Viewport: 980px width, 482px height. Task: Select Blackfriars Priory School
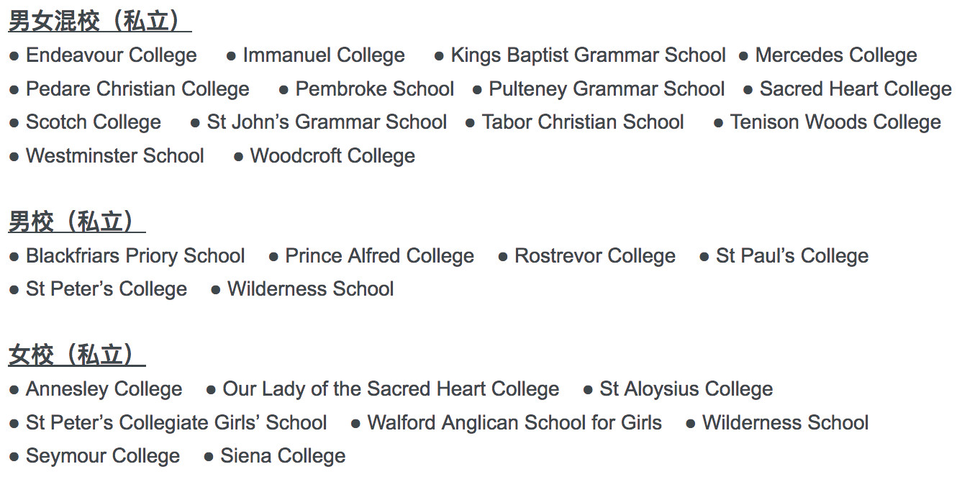(135, 256)
